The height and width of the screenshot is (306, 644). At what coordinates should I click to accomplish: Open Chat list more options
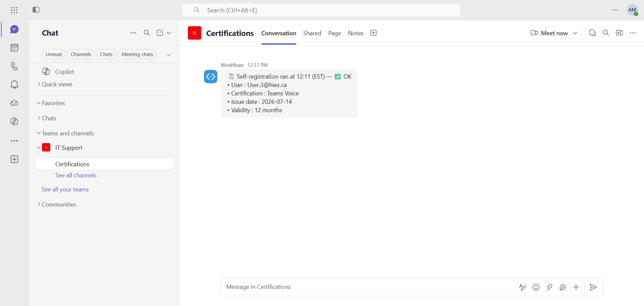point(133,33)
